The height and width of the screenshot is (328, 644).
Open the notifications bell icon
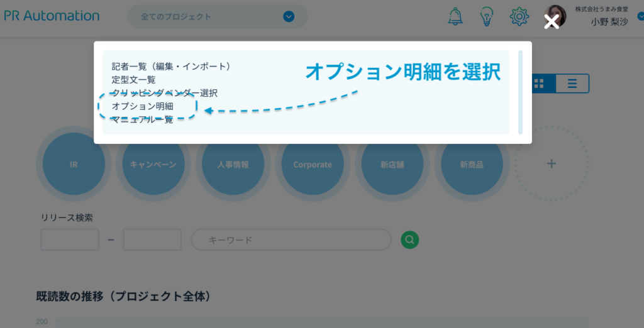click(x=455, y=17)
